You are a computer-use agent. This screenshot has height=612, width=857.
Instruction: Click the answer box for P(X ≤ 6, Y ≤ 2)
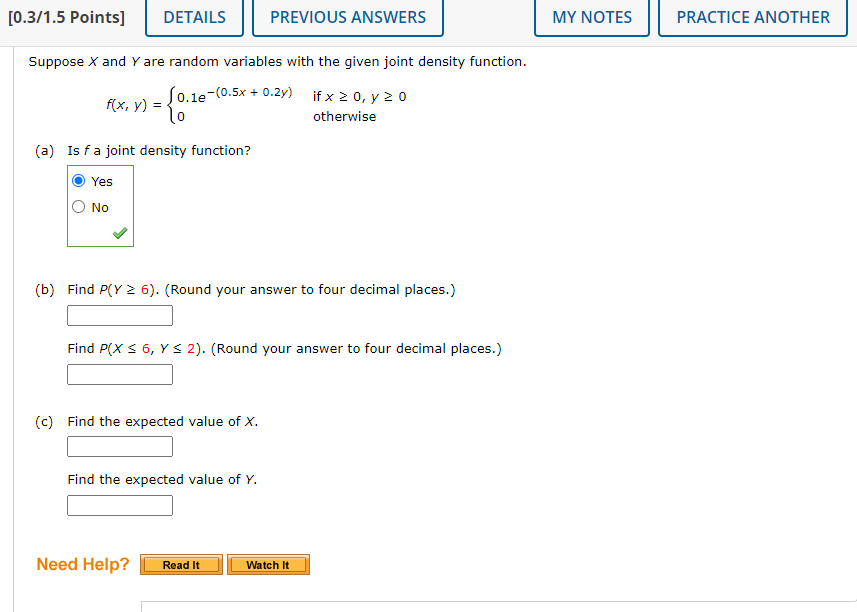119,374
